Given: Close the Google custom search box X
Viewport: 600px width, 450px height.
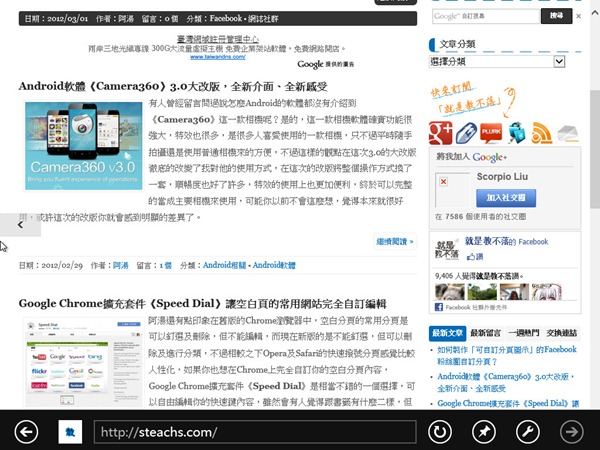Looking at the screenshot, I should pos(579,16).
